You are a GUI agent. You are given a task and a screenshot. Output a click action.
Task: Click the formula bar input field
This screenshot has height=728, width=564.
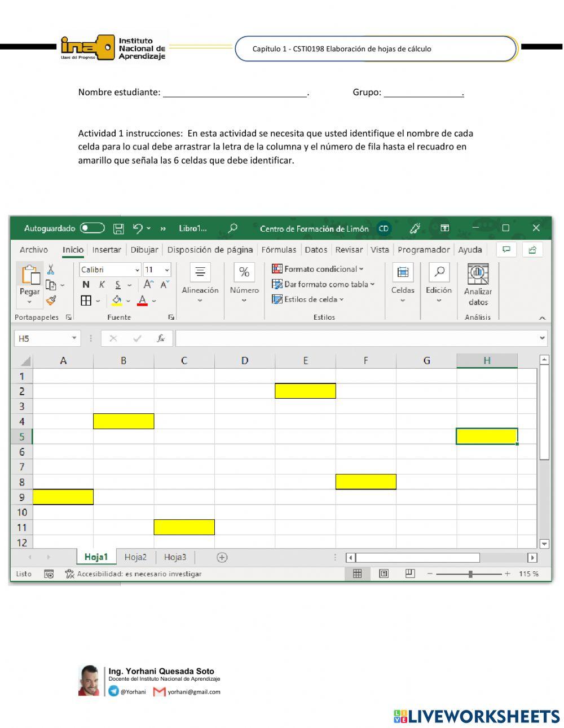click(x=355, y=338)
